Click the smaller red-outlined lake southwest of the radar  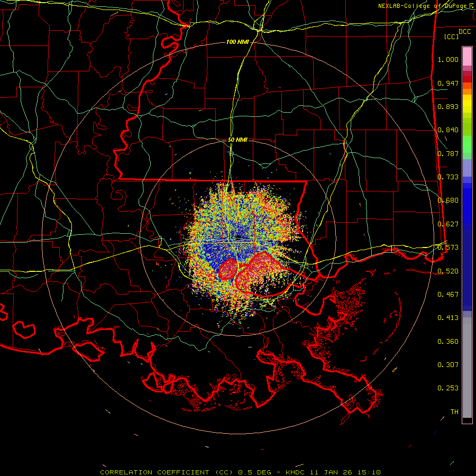(227, 269)
